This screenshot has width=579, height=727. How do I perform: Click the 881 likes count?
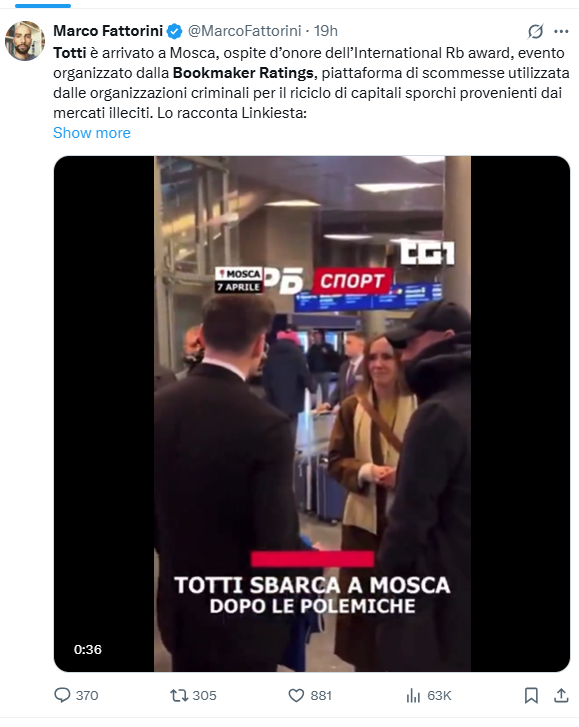[321, 695]
